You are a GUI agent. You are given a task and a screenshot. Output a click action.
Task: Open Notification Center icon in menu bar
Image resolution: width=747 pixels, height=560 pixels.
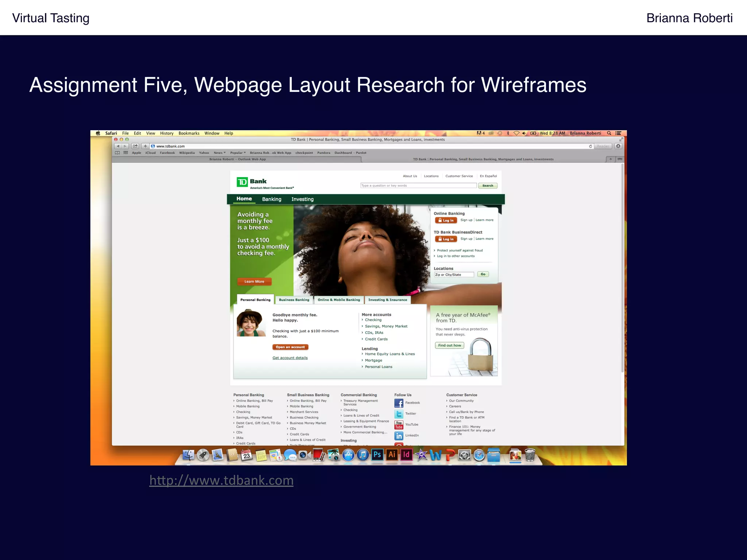point(618,133)
